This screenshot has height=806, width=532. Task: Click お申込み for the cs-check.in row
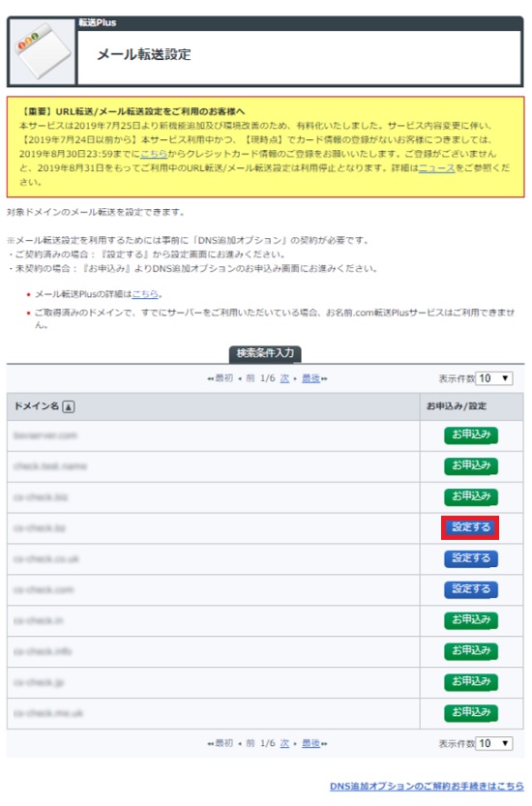pyautogui.click(x=471, y=620)
